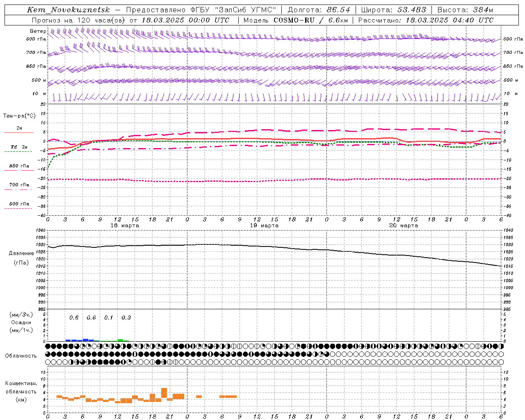Select the 'Прогноз на 120 часа(ов)' forecast text
The width and height of the screenshot is (525, 420).
79,20
